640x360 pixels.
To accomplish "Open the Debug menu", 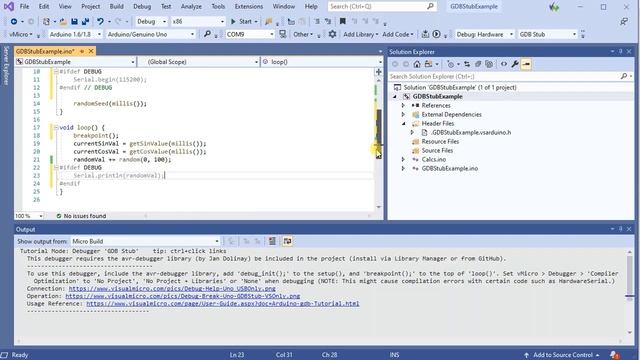I will [142, 7].
